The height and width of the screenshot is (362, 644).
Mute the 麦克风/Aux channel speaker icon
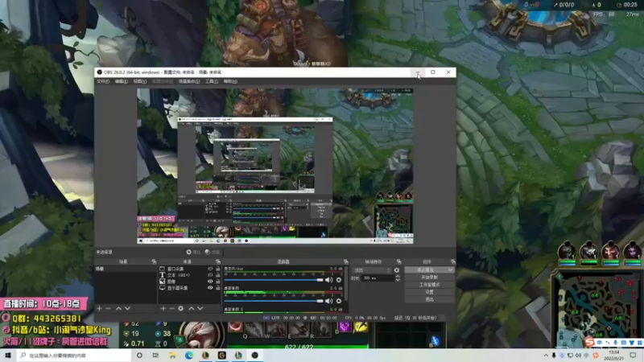328,280
